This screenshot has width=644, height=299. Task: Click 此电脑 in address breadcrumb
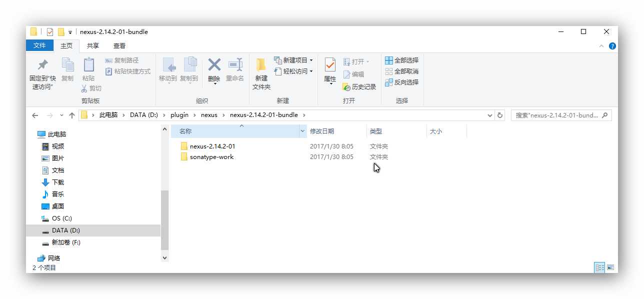(108, 115)
